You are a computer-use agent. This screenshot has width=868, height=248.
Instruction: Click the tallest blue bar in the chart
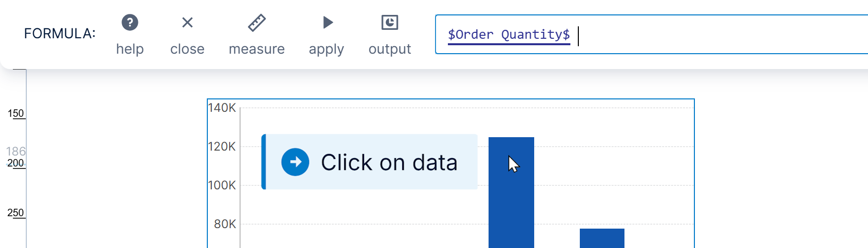511,199
